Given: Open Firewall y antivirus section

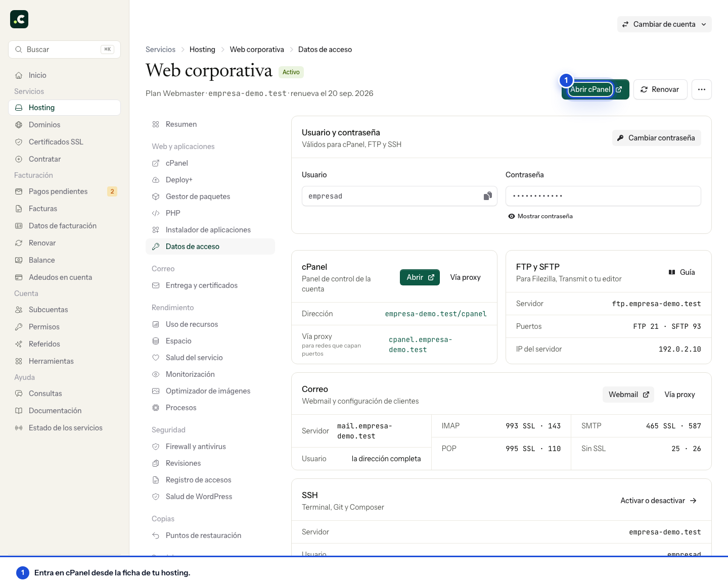Looking at the screenshot, I should point(210,447).
